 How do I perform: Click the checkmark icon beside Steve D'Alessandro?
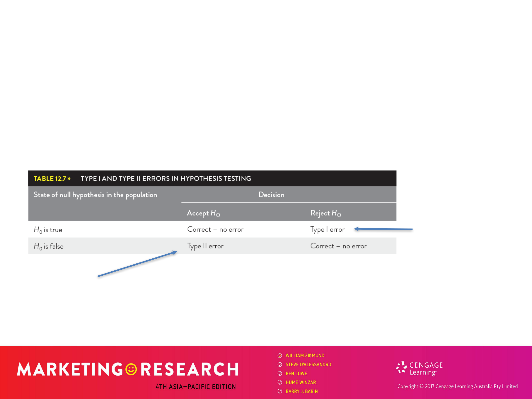pos(280,364)
